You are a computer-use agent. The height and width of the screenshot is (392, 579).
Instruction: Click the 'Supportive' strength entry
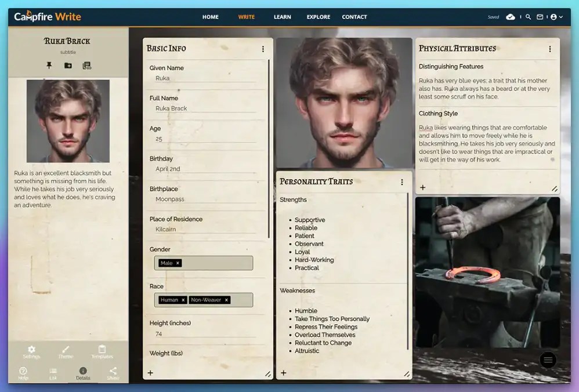click(310, 220)
